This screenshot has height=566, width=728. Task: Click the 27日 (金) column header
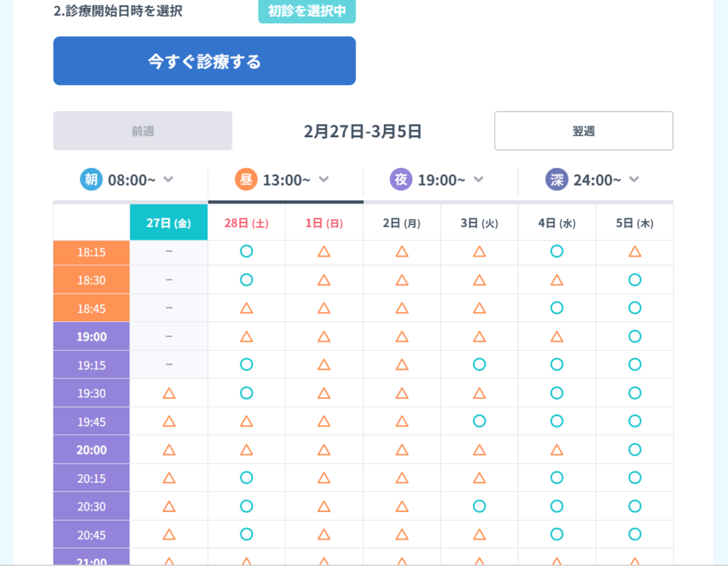(x=168, y=223)
